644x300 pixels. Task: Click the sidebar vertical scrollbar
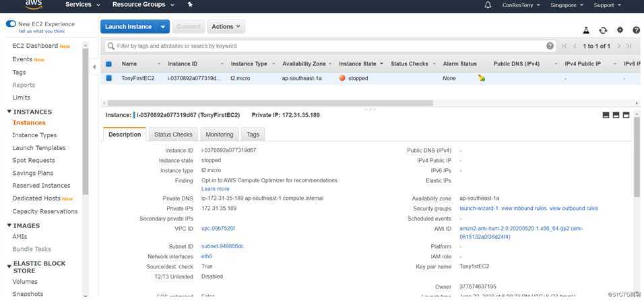tap(86, 121)
